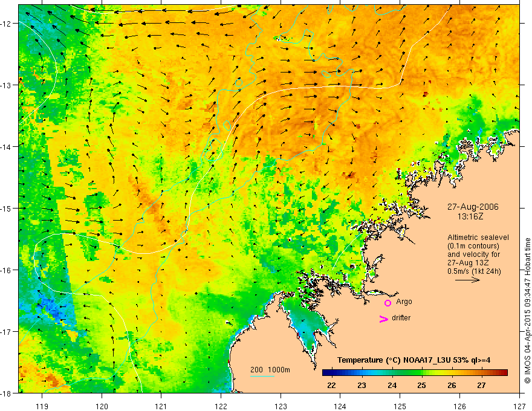Screen dimensions: 532x411
Task: Click latitude axis label -17
Action: (7, 331)
